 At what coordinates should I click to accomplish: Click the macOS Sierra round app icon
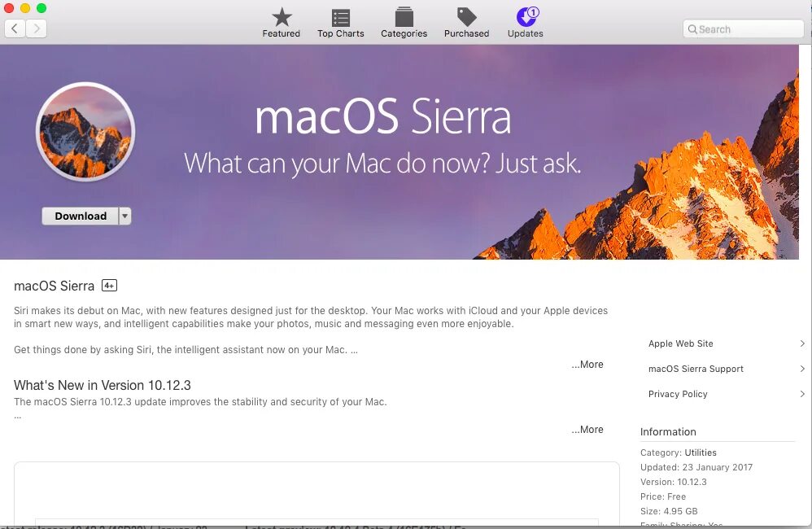coord(85,132)
